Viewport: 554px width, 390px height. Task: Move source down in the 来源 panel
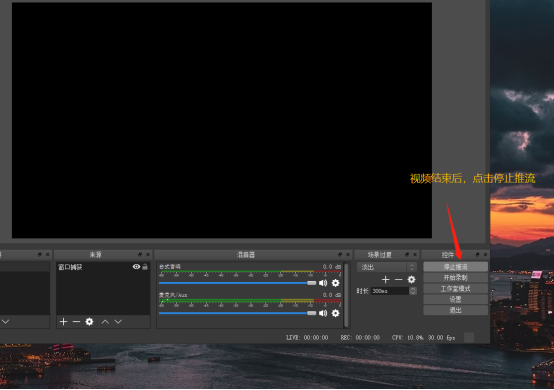coord(118,321)
